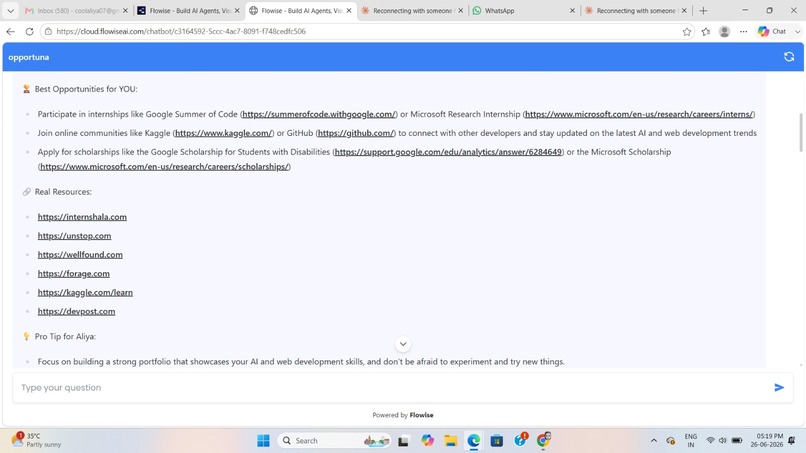Open the tab search dropdown arrow

(10, 10)
